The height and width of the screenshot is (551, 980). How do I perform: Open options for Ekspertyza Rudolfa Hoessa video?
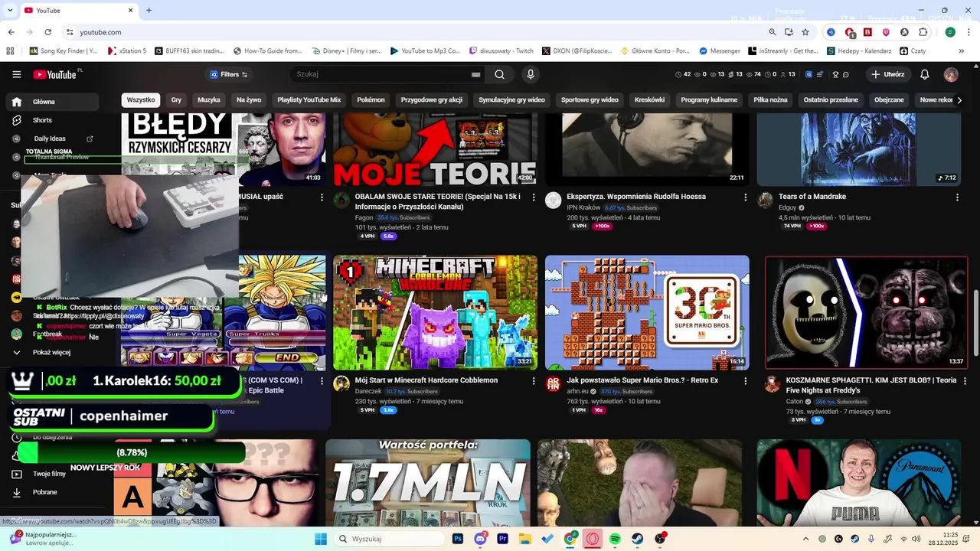pyautogui.click(x=745, y=197)
